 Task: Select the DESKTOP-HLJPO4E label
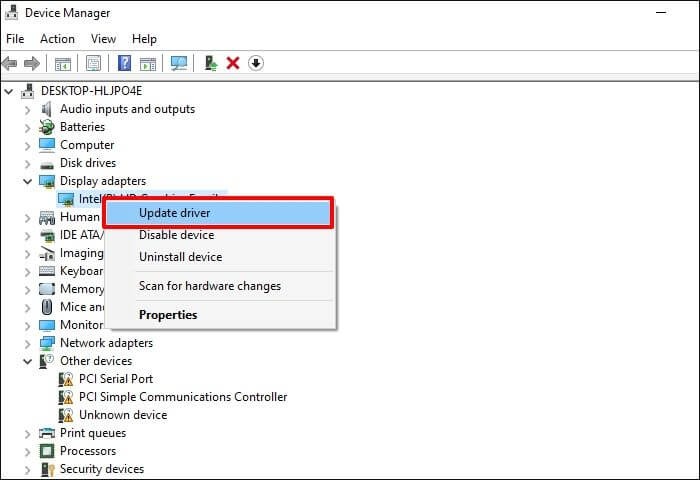pyautogui.click(x=92, y=91)
